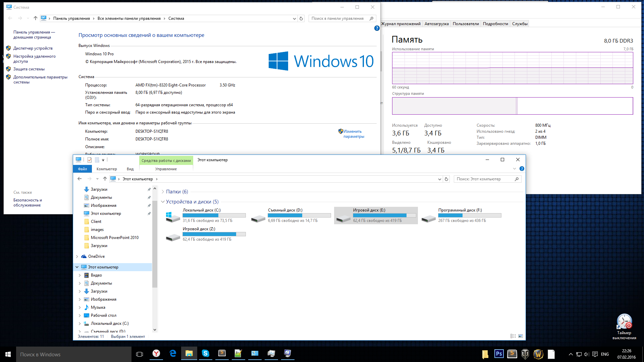Select Client folder in Quick access
This screenshot has height=362, width=644.
coord(96,222)
